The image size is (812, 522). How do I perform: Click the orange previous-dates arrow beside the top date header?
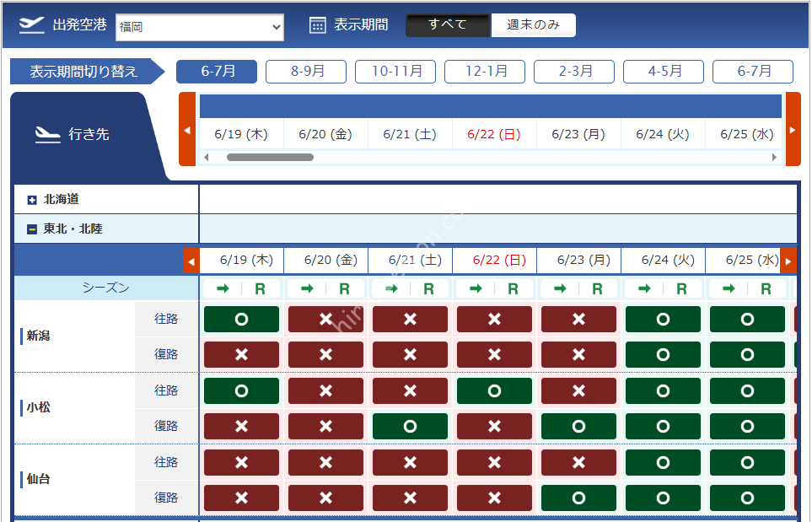(187, 130)
